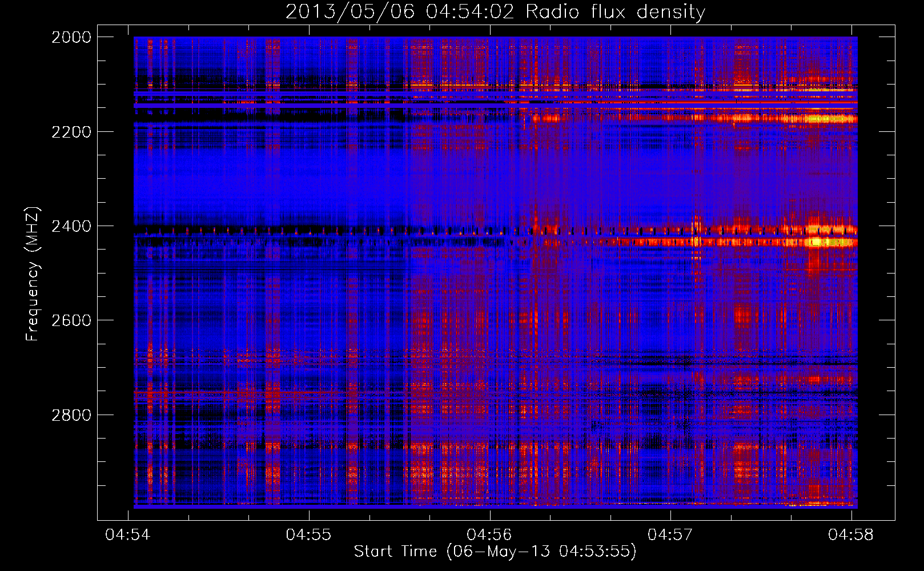This screenshot has width=924, height=571.
Task: Click the 'Start Time (06-May-13 04:53:55)' axis title
Action: pos(495,552)
